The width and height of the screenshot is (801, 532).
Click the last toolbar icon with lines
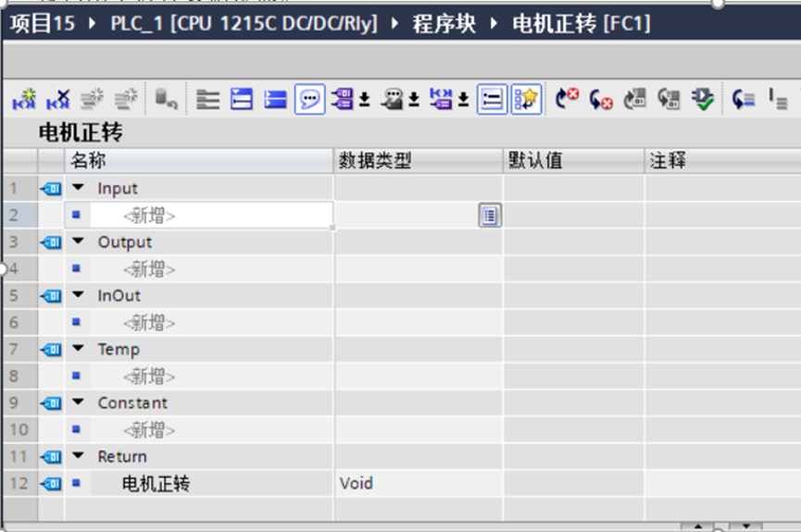778,99
